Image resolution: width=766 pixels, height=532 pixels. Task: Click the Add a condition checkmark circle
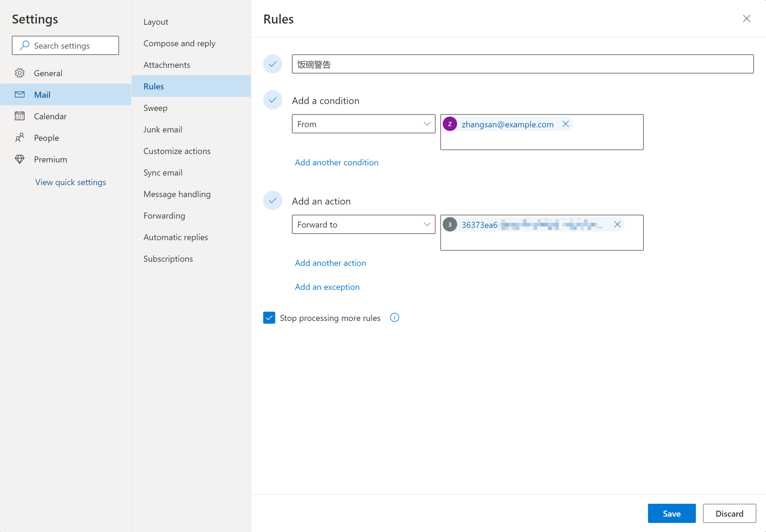tap(273, 100)
